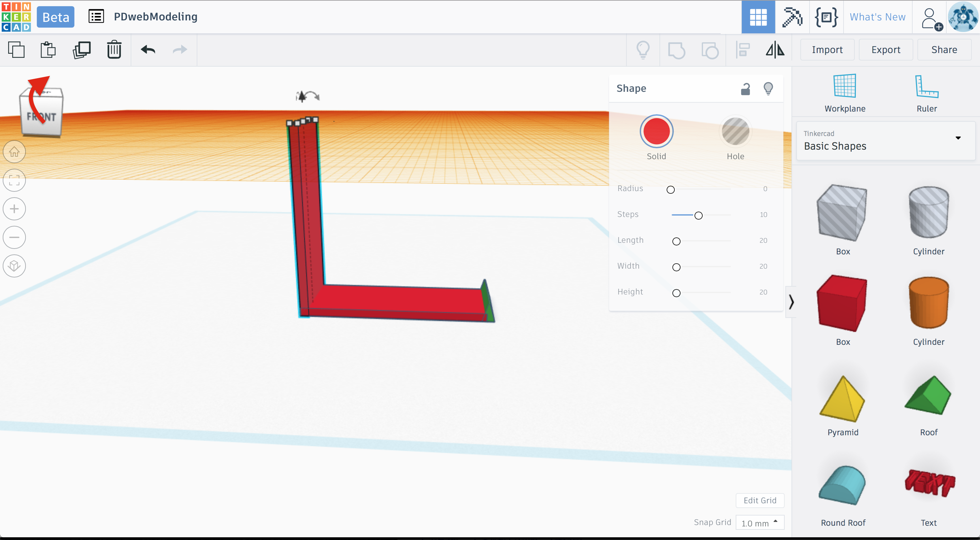The height and width of the screenshot is (540, 980).
Task: Set shape to Solid
Action: [x=656, y=132]
